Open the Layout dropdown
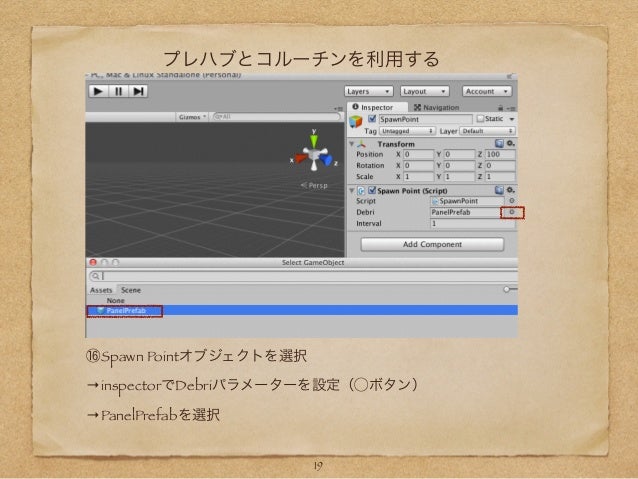The width and height of the screenshot is (638, 479). pyautogui.click(x=425, y=92)
